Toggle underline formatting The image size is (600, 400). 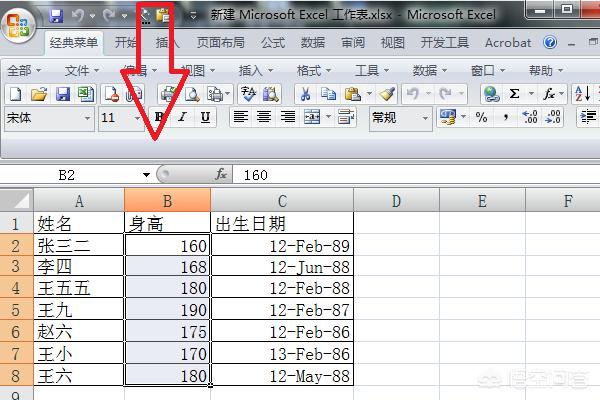click(x=205, y=117)
